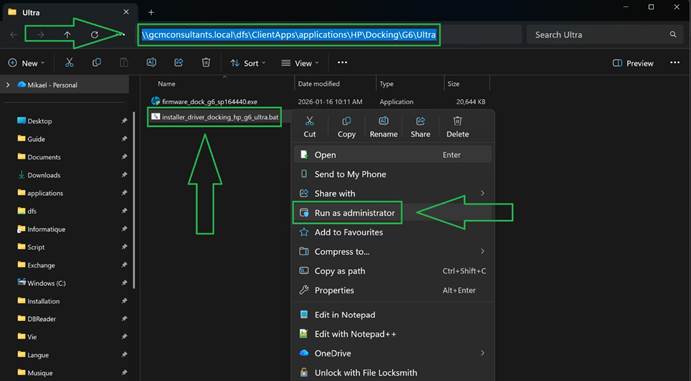Open the New item dropdown

26,63
